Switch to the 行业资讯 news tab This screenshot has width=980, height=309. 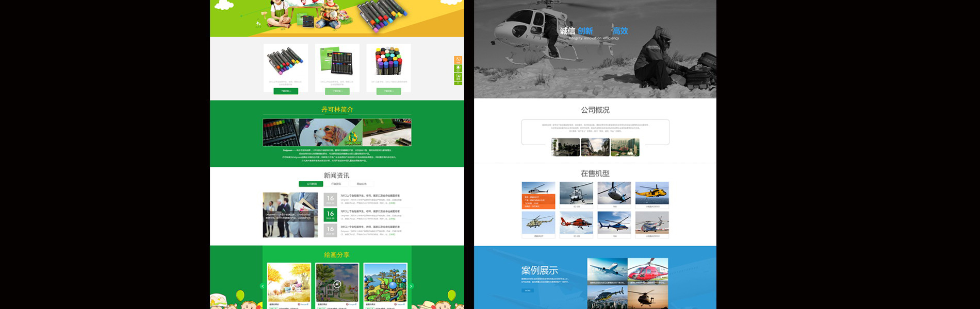(336, 184)
